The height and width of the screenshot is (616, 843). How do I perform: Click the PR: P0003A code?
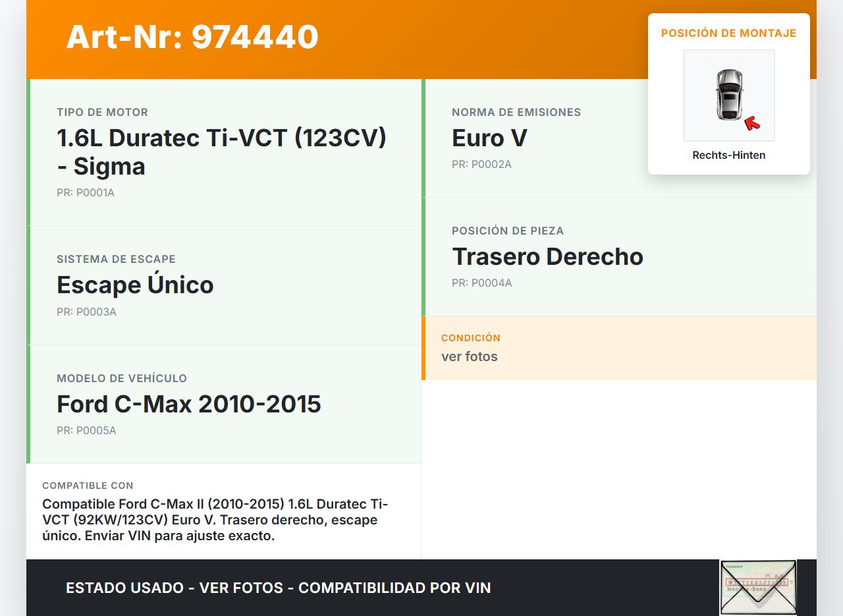tap(86, 312)
